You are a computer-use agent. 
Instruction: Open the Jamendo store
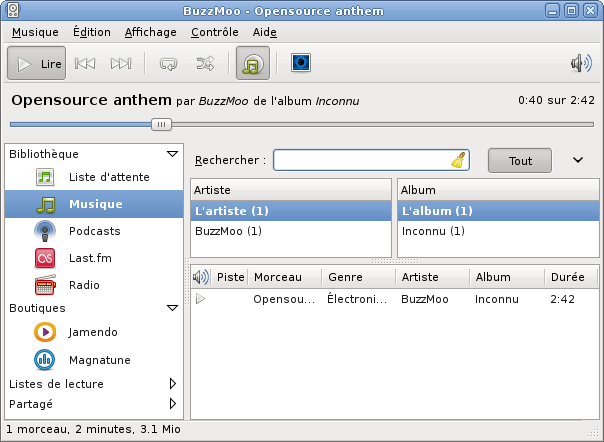point(94,332)
